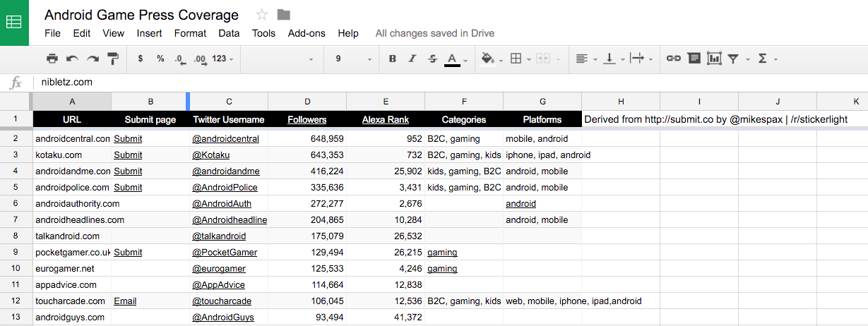Open the 123 more formats dropdown

point(222,59)
